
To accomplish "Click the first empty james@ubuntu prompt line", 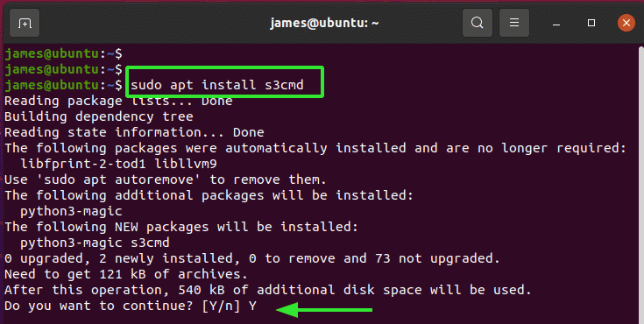I will pos(63,53).
